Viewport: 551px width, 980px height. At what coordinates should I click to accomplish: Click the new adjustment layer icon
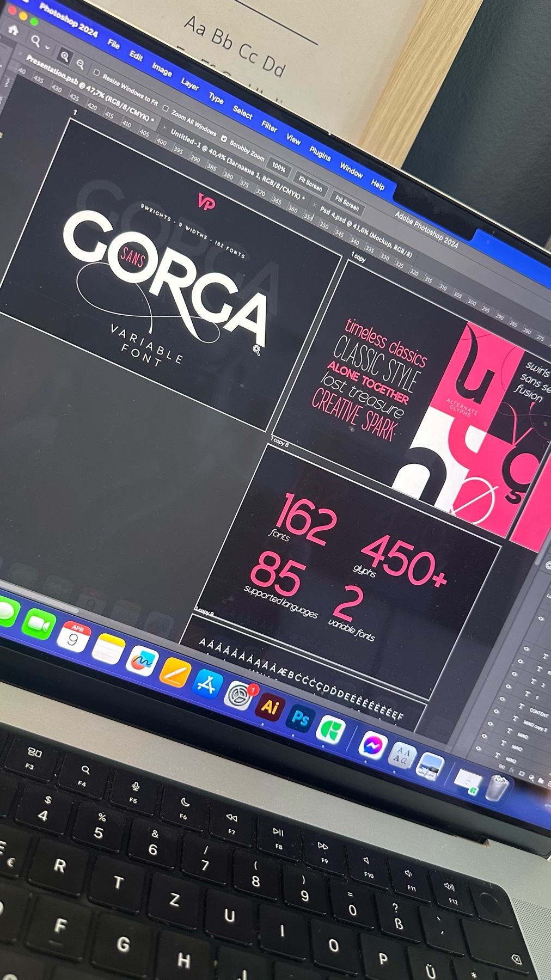tap(532, 777)
